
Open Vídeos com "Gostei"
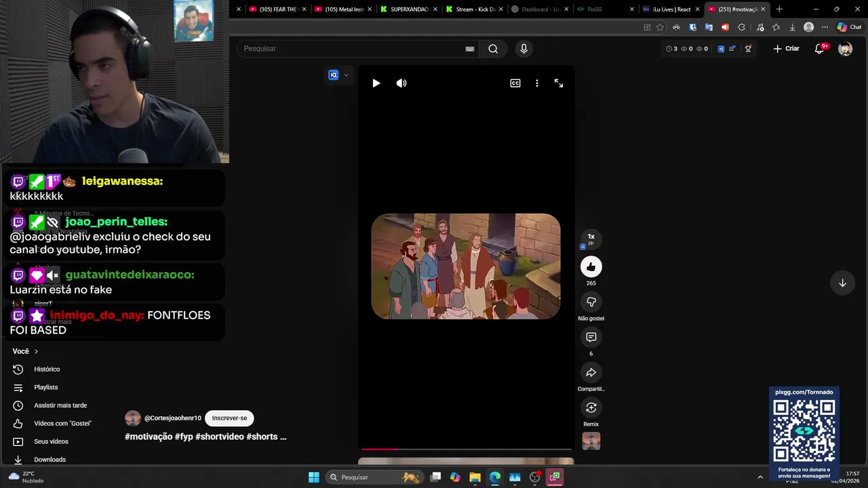(x=62, y=424)
